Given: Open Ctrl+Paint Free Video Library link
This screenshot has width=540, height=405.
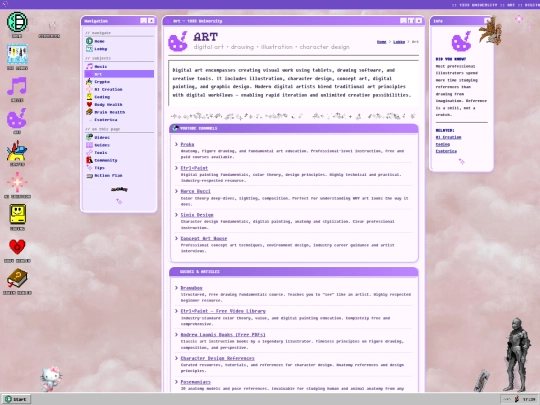Looking at the screenshot, I should (223, 311).
